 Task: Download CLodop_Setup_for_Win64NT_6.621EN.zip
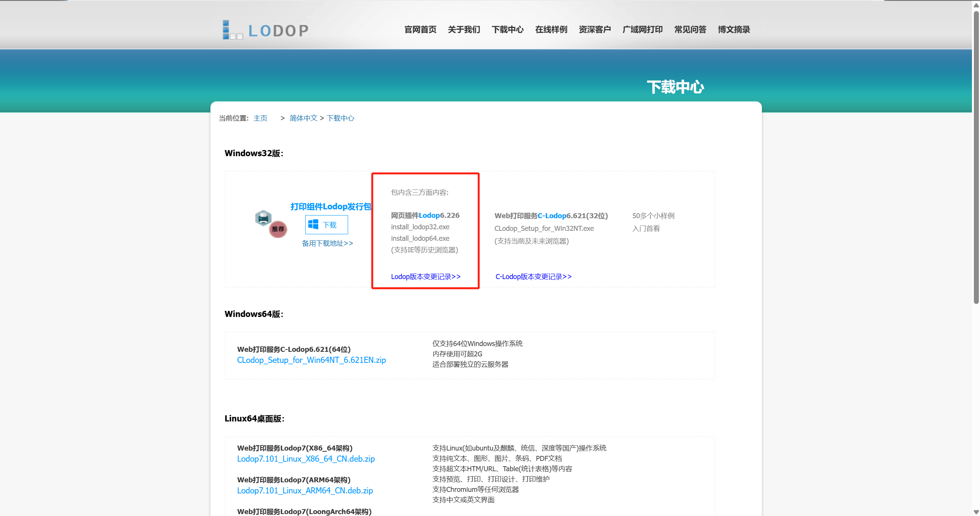click(x=311, y=360)
